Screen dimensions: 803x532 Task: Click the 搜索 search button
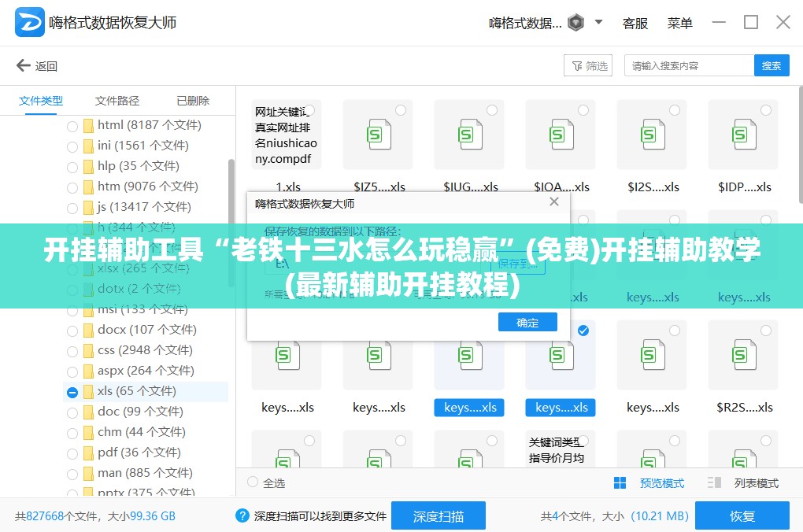tap(772, 65)
